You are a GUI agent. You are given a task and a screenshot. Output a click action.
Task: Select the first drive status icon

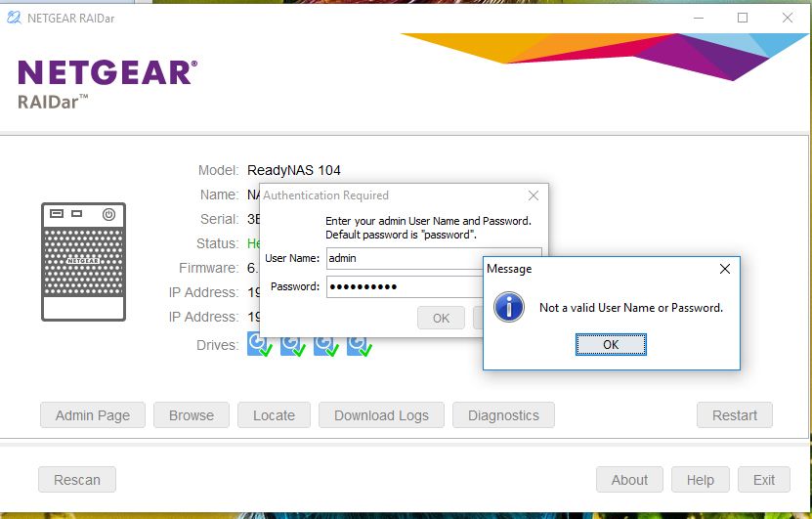pyautogui.click(x=260, y=344)
